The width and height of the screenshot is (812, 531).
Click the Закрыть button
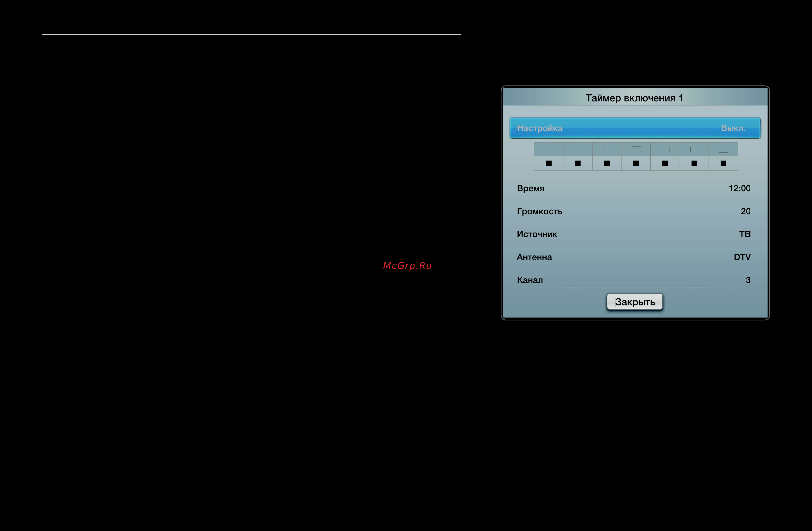pos(635,302)
